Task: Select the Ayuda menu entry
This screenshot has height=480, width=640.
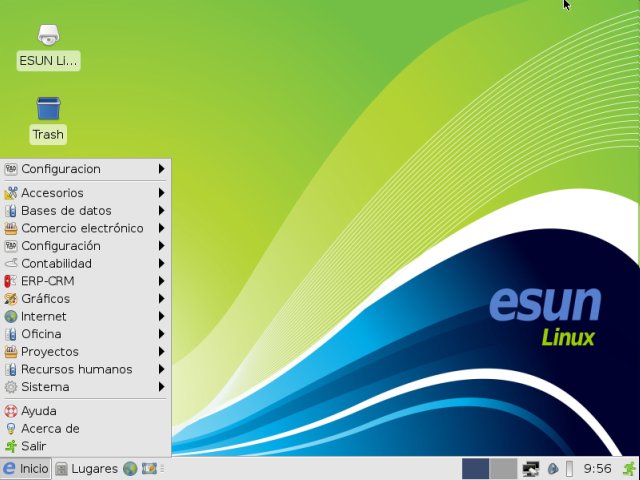Action: tap(85, 411)
